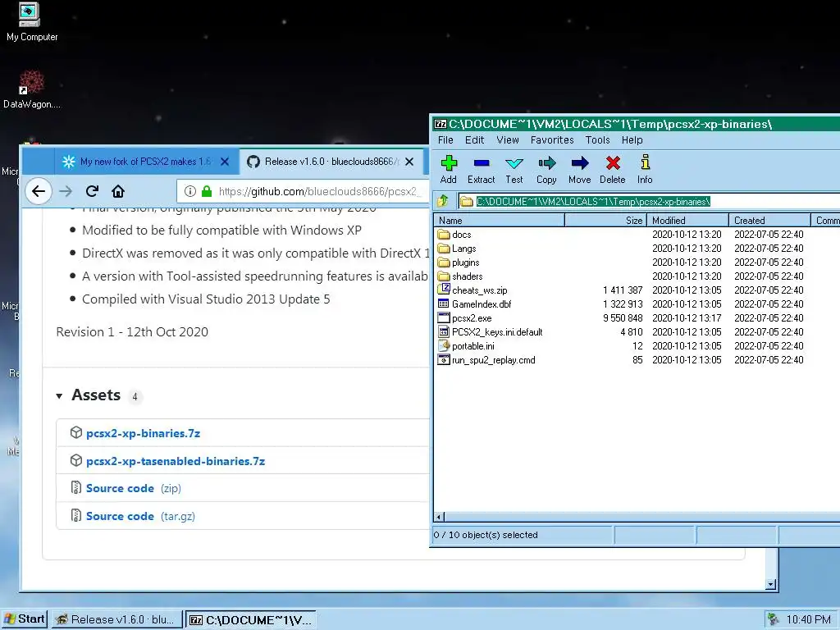Download pcsx2-xp-tasenabled-binaries.7z
840x630 pixels.
pos(176,461)
